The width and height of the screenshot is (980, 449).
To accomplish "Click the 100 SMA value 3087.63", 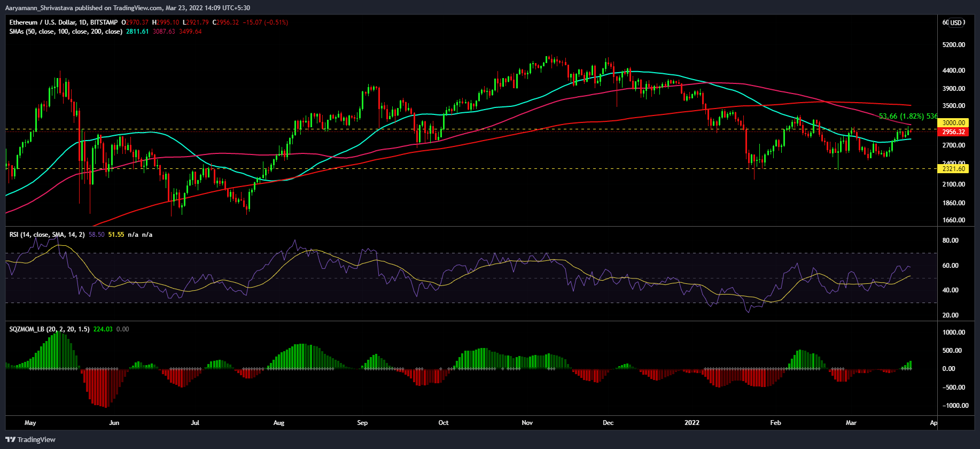I will (x=164, y=32).
